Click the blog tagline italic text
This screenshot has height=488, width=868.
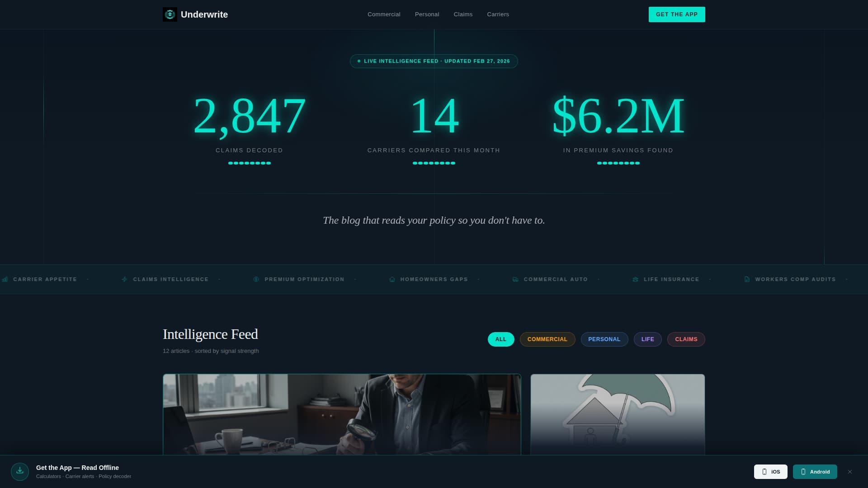tap(434, 221)
